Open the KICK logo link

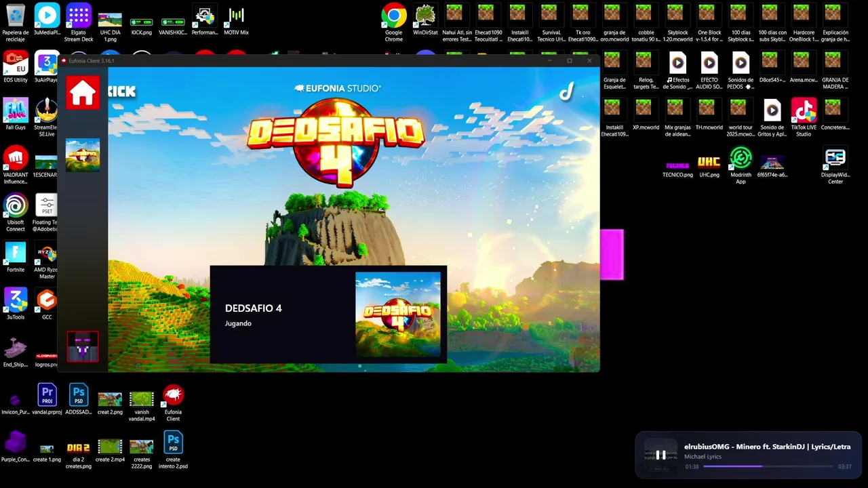point(122,91)
